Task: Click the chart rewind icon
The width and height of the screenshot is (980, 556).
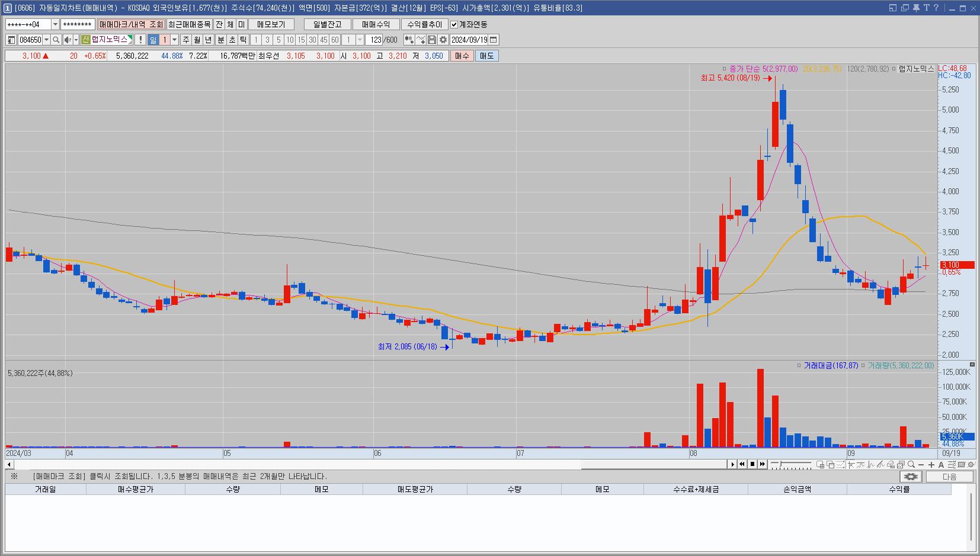Action: (742, 464)
